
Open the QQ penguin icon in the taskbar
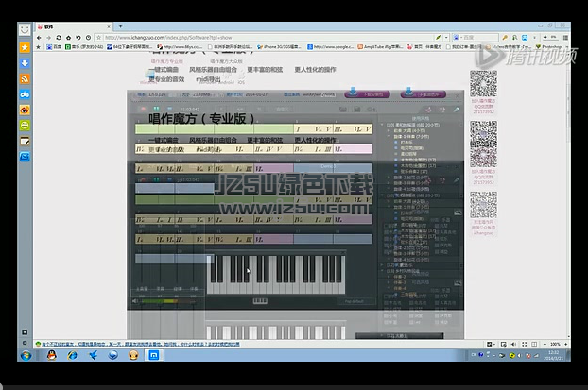pos(50,354)
